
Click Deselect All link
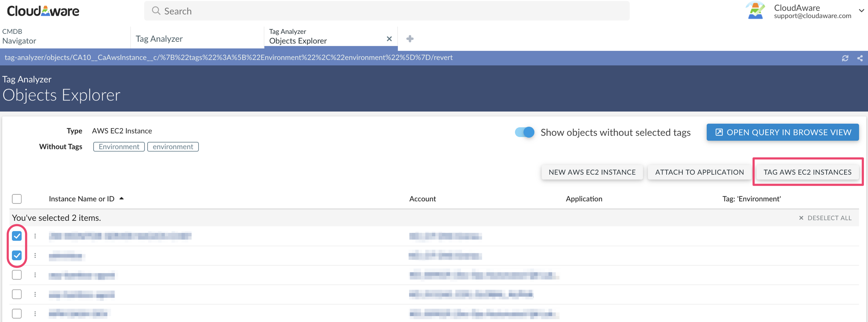pyautogui.click(x=825, y=218)
